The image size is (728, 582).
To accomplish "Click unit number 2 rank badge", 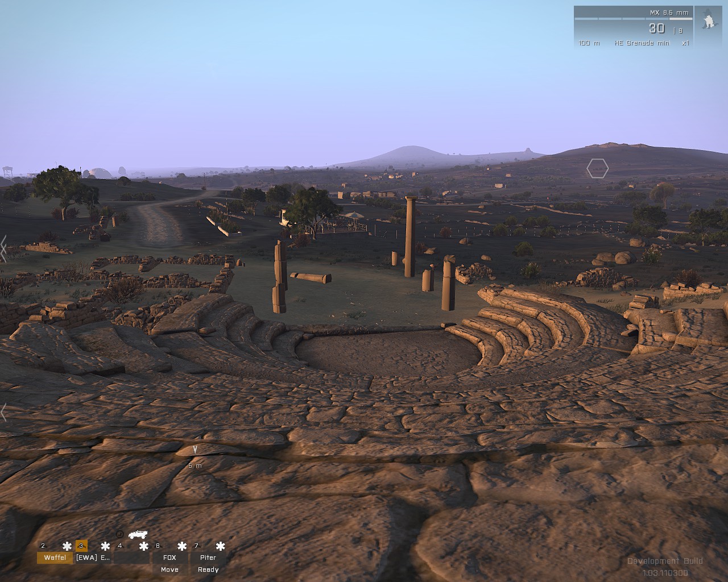I will pyautogui.click(x=43, y=546).
